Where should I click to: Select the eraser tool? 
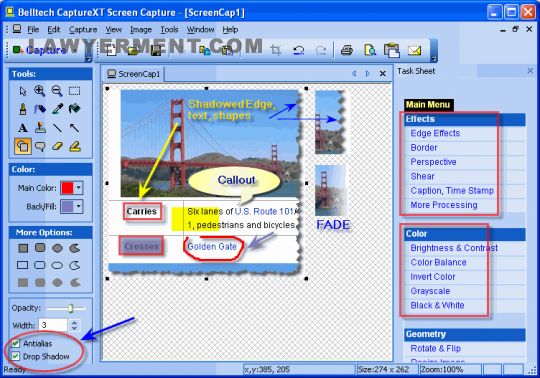57,146
